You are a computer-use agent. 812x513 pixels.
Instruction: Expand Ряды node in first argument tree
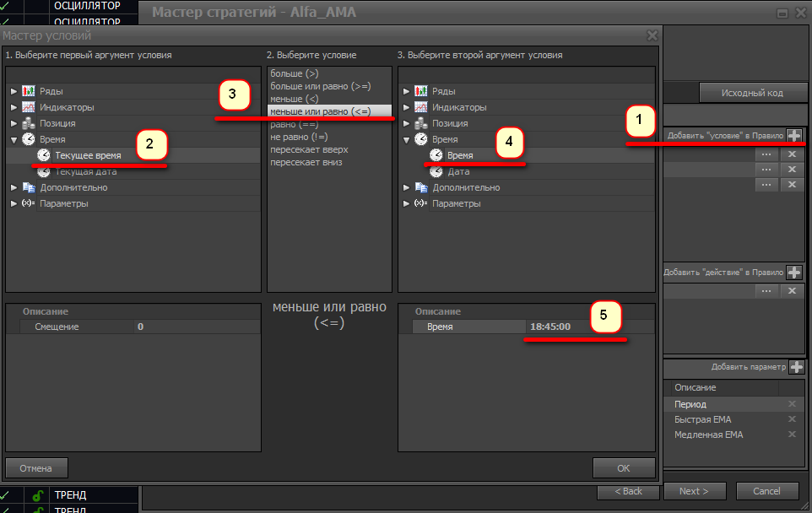point(14,91)
